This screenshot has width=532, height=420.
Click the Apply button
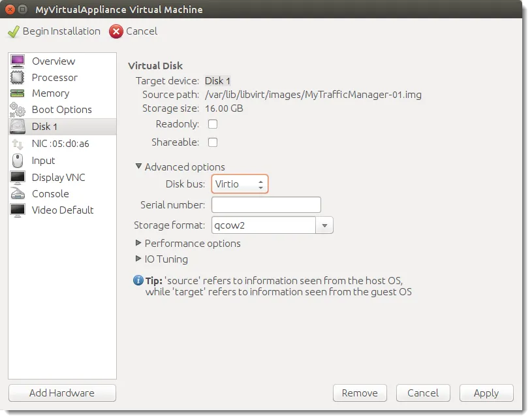[x=486, y=393]
